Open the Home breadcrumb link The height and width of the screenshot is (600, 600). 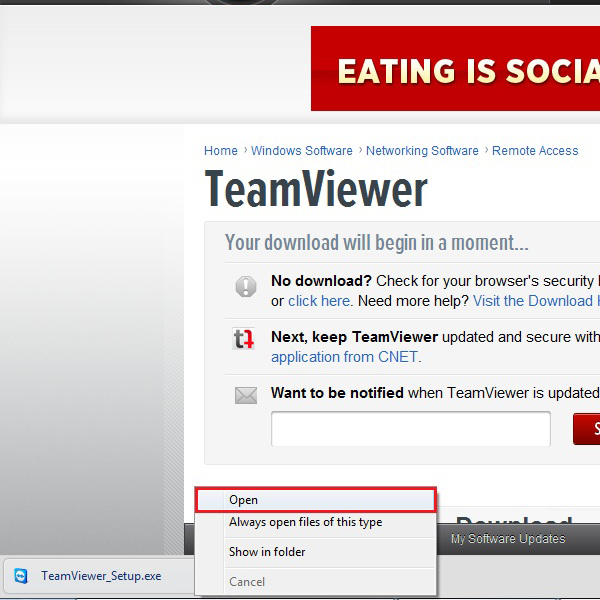tap(221, 151)
